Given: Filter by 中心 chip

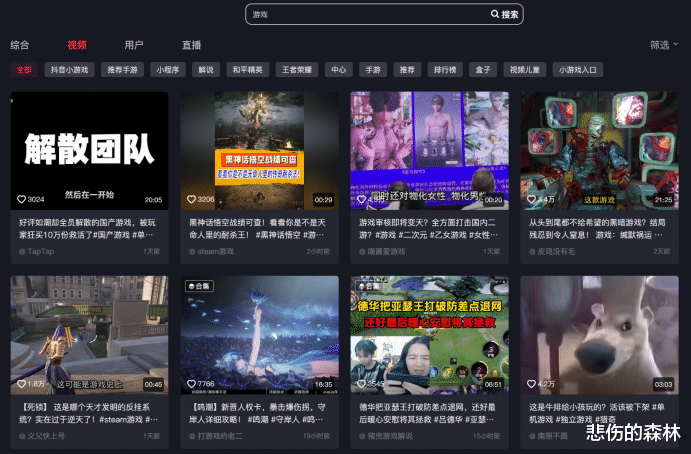Looking at the screenshot, I should [338, 70].
